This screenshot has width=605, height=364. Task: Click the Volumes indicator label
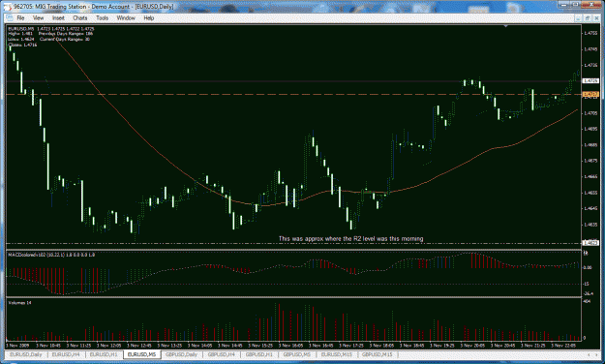click(19, 303)
